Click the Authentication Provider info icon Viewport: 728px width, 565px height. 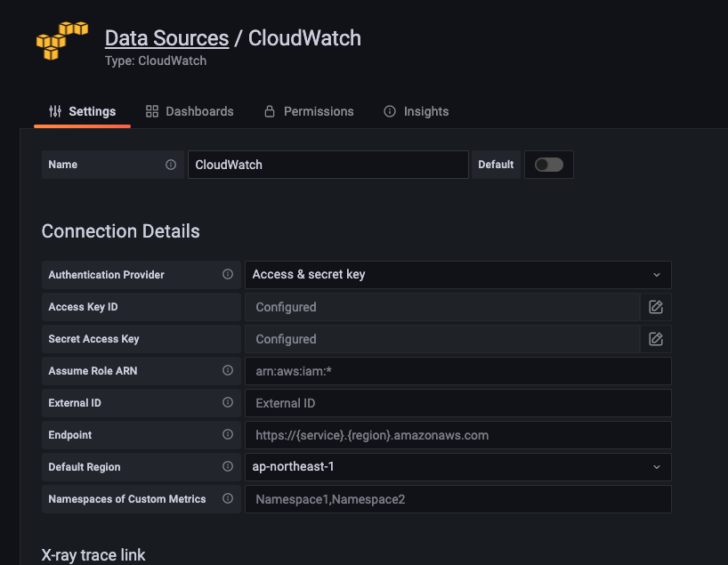coord(228,275)
